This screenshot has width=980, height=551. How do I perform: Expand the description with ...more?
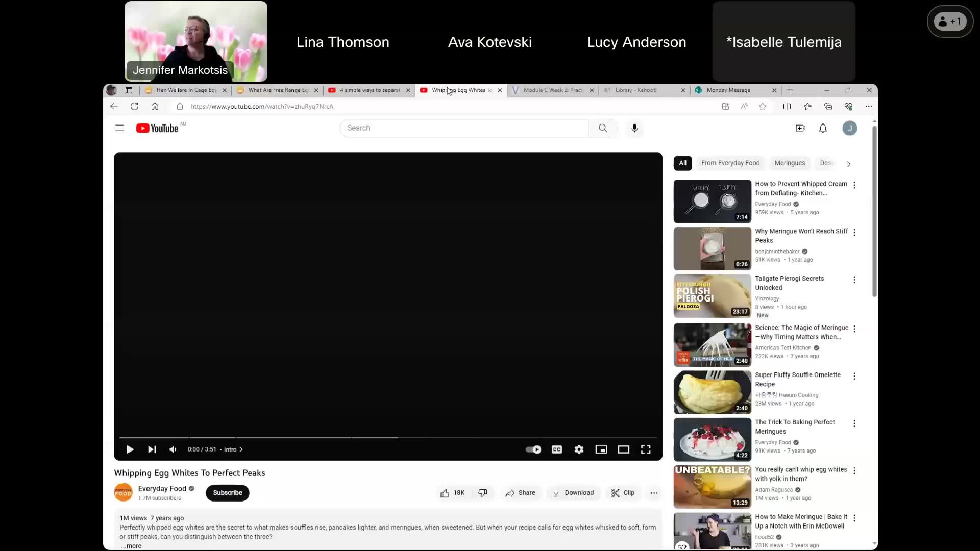pyautogui.click(x=131, y=546)
